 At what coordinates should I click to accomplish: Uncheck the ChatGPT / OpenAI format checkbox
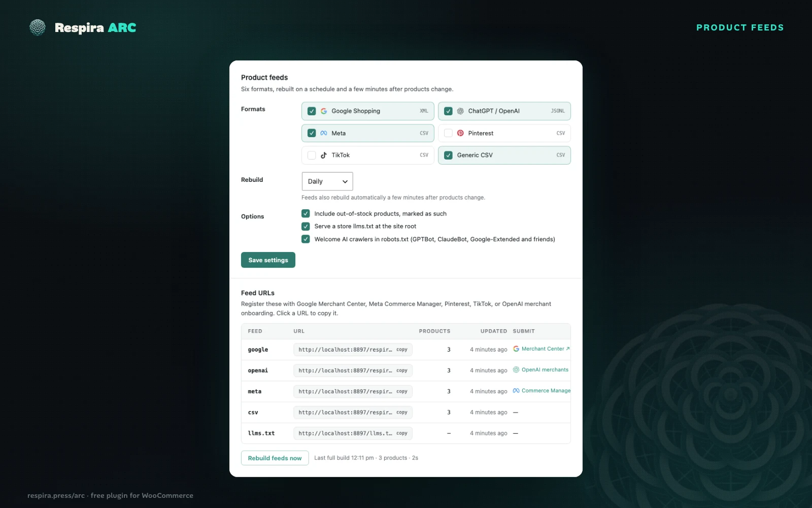tap(448, 111)
